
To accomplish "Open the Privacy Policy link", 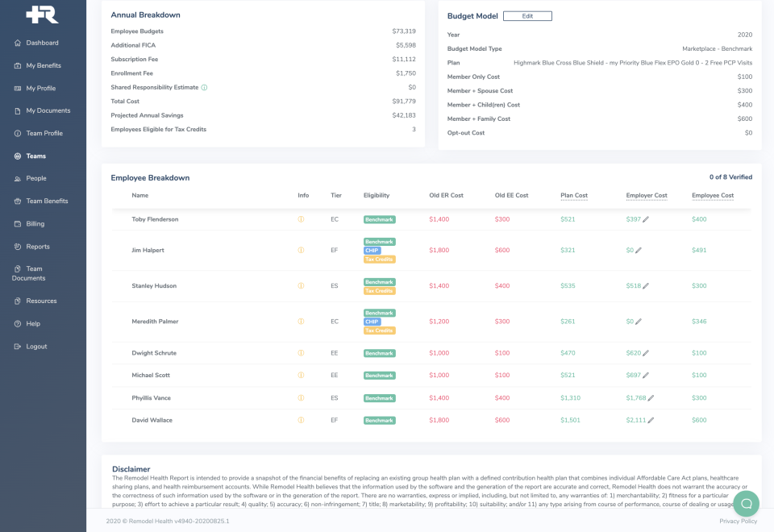I will [x=738, y=522].
